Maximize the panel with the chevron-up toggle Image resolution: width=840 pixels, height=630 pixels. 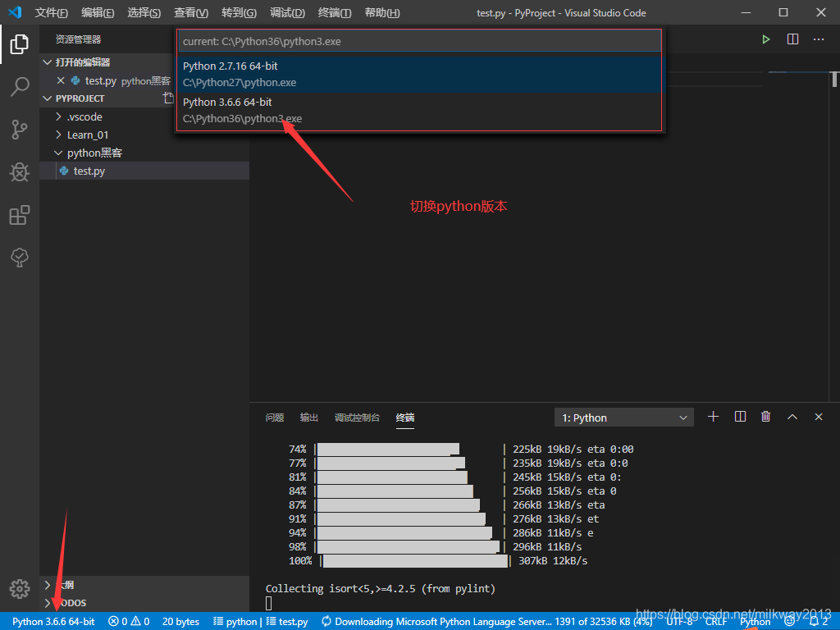pos(792,416)
